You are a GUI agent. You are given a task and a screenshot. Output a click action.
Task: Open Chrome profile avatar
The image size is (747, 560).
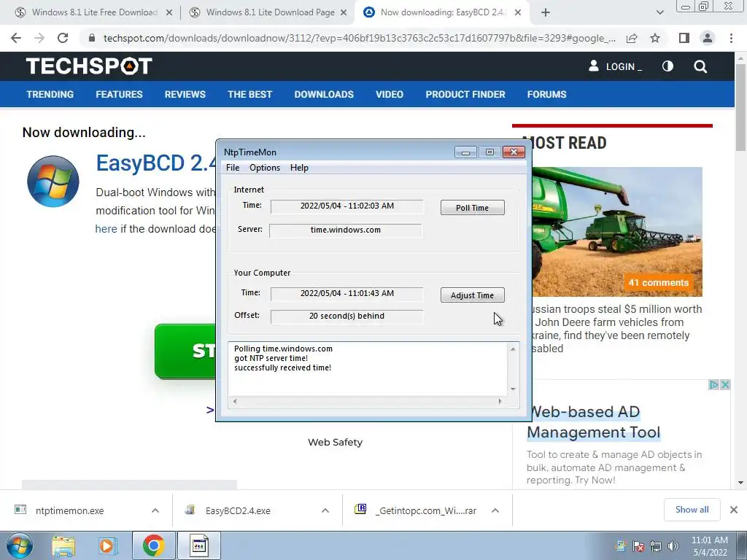click(x=708, y=38)
